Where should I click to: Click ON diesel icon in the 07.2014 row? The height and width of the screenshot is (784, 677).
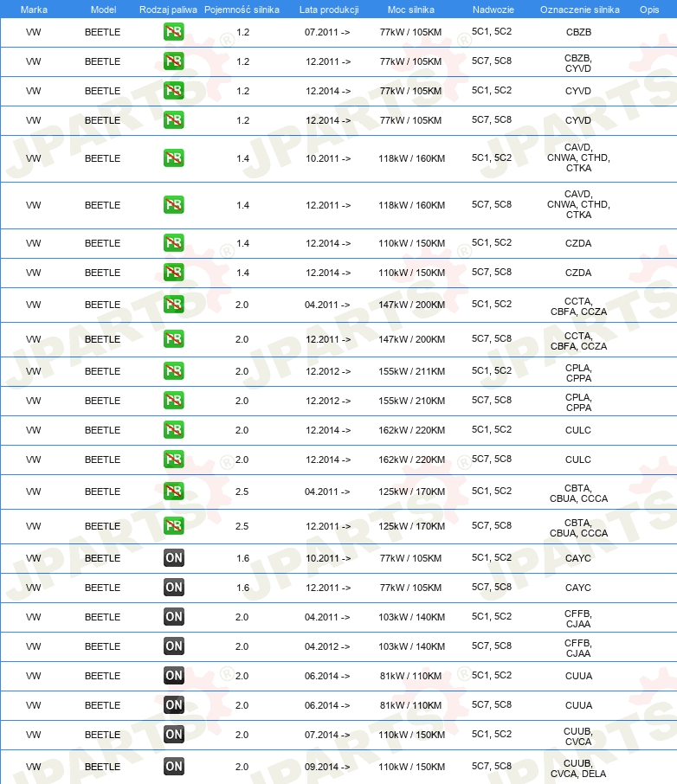(174, 735)
